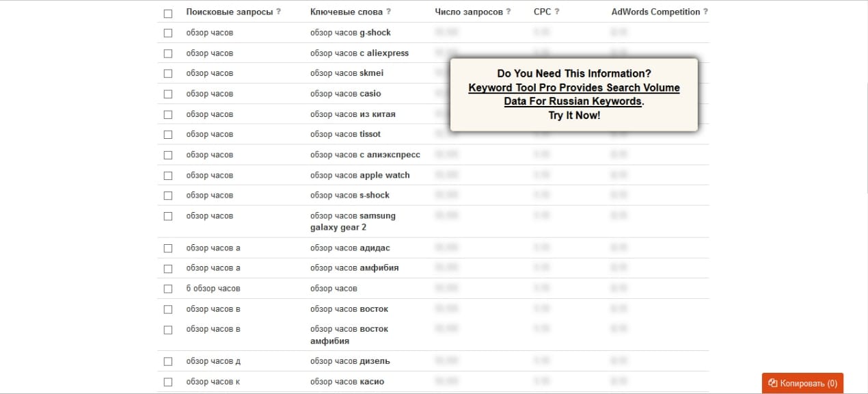This screenshot has width=868, height=394.
Task: Open help icon beside CPC header
Action: coord(556,12)
